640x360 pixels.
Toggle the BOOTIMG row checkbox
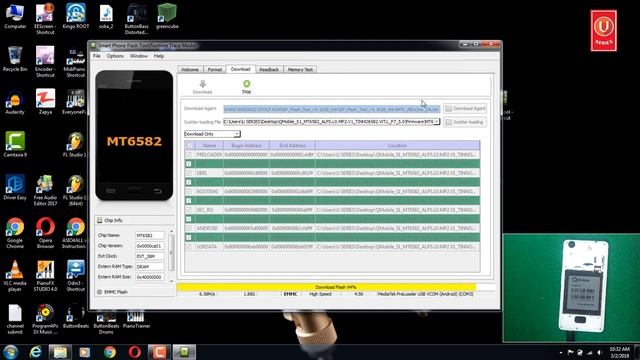click(x=189, y=191)
